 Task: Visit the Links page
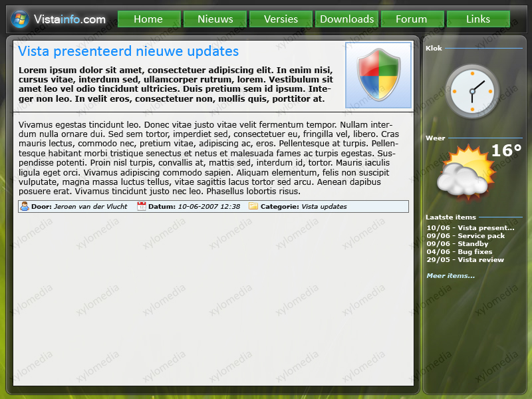(478, 19)
